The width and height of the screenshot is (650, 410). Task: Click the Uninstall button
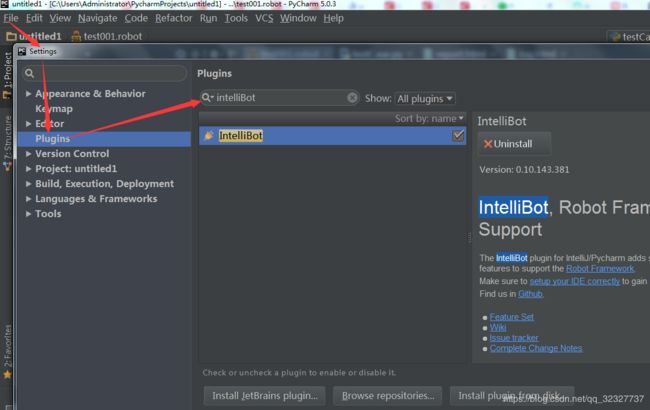click(x=513, y=144)
